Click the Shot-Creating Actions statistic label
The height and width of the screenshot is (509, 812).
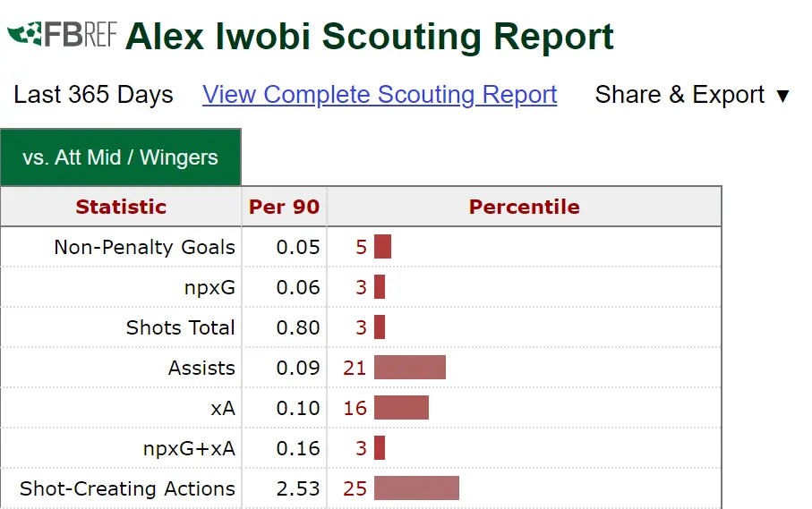tap(127, 488)
